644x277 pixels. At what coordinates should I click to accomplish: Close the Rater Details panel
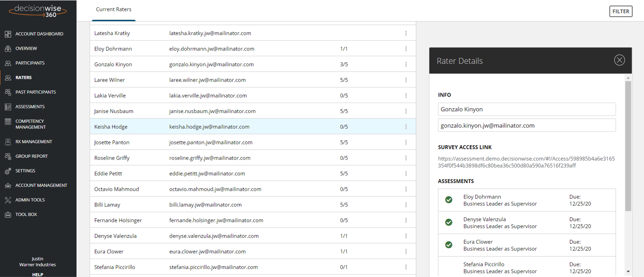coord(619,60)
